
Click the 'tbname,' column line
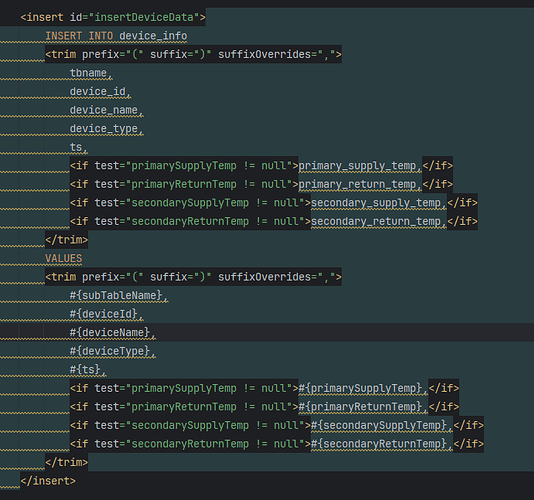[91, 73]
